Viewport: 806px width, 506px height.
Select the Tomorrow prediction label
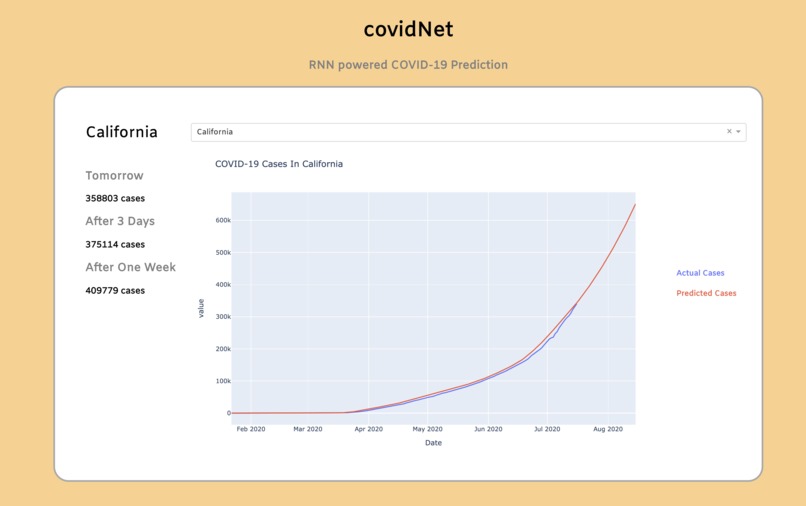(115, 176)
